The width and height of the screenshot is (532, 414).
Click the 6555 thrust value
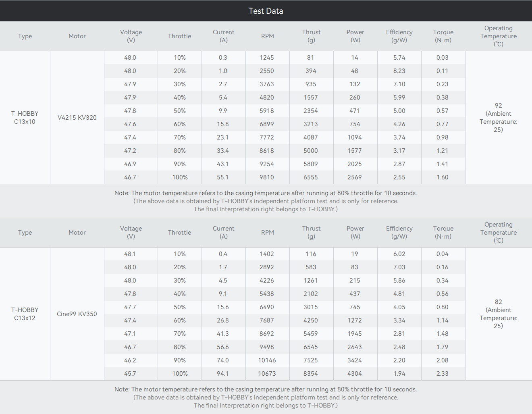click(311, 177)
